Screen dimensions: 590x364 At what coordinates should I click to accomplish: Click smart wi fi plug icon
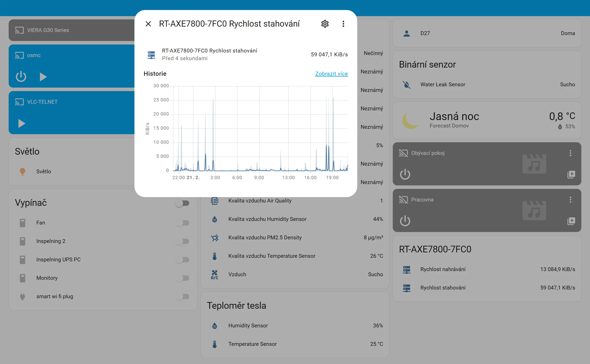tap(23, 296)
